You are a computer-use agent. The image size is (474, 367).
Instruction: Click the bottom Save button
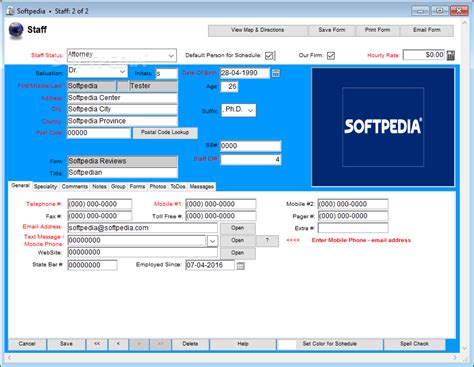66,344
